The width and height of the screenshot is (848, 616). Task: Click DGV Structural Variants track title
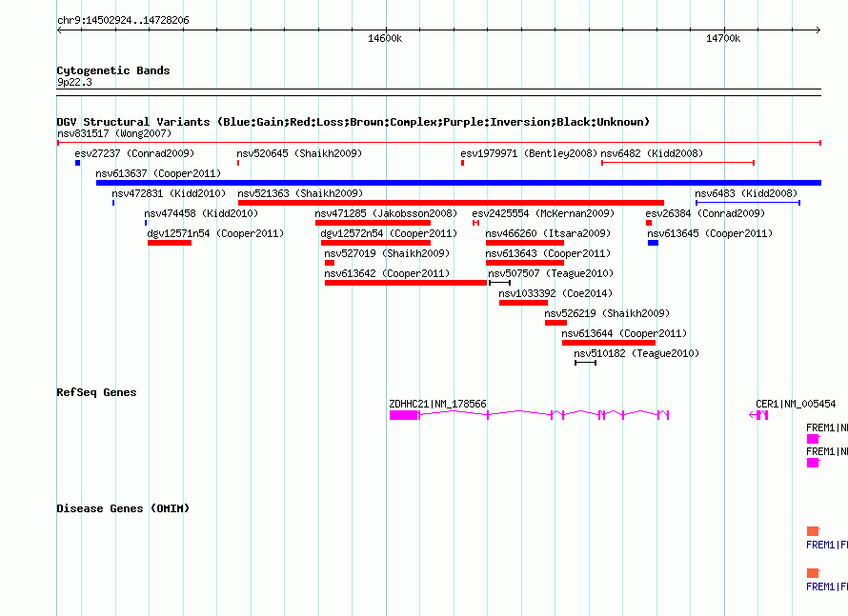point(353,122)
